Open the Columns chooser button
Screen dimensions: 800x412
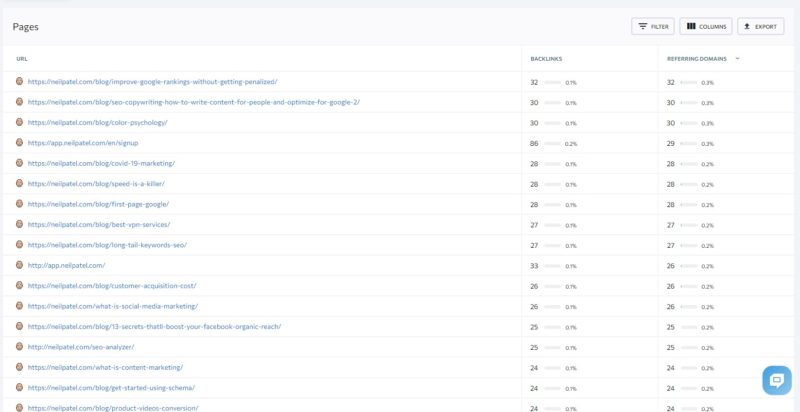pos(706,27)
